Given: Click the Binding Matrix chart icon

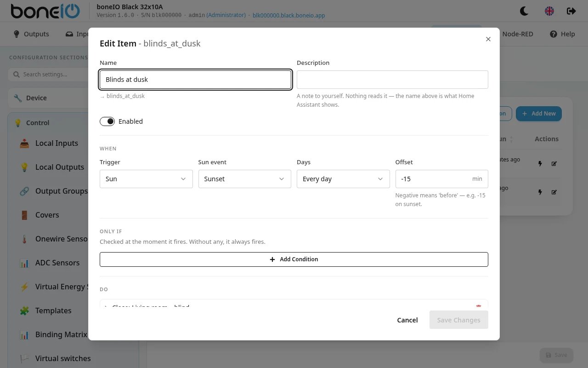Looking at the screenshot, I should pyautogui.click(x=24, y=335).
